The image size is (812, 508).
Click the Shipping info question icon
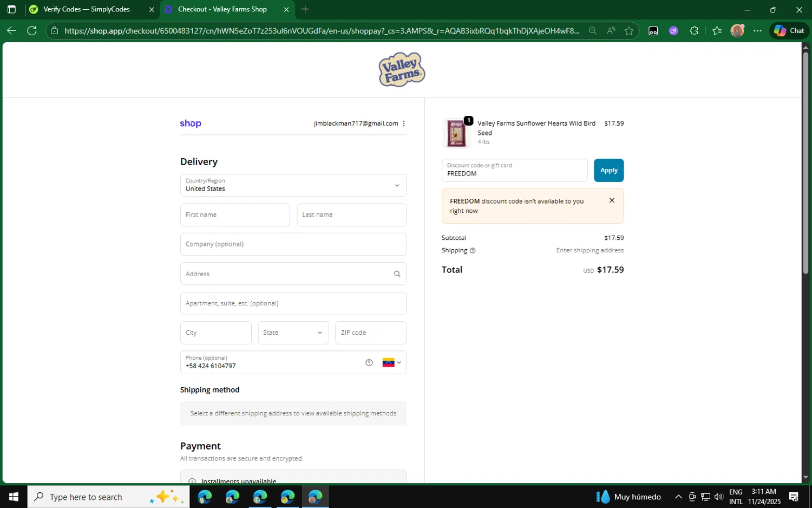point(473,251)
